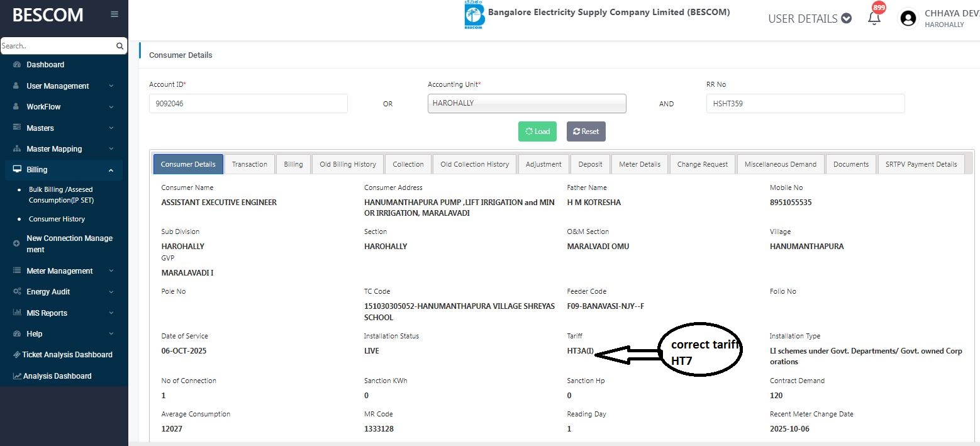Switch to the Transaction tab
The height and width of the screenshot is (446, 980).
click(x=250, y=164)
